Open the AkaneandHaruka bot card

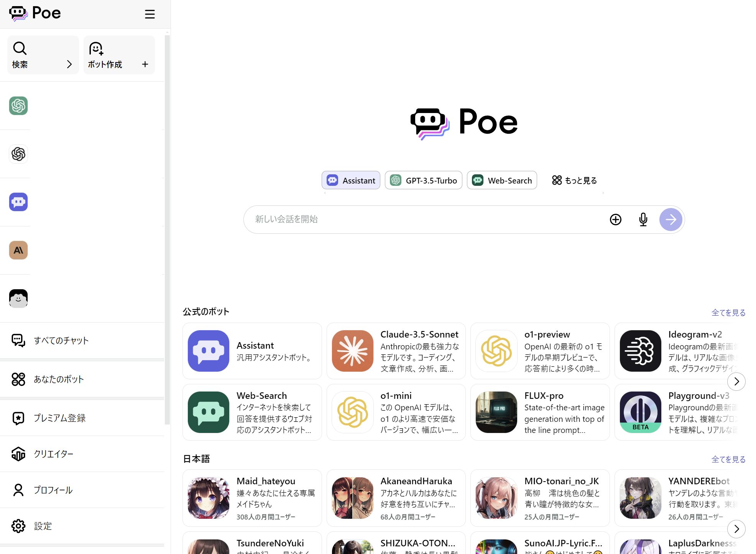point(396,498)
